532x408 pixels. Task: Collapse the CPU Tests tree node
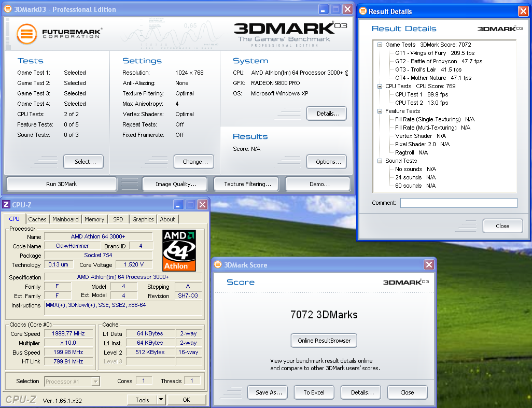(380, 86)
